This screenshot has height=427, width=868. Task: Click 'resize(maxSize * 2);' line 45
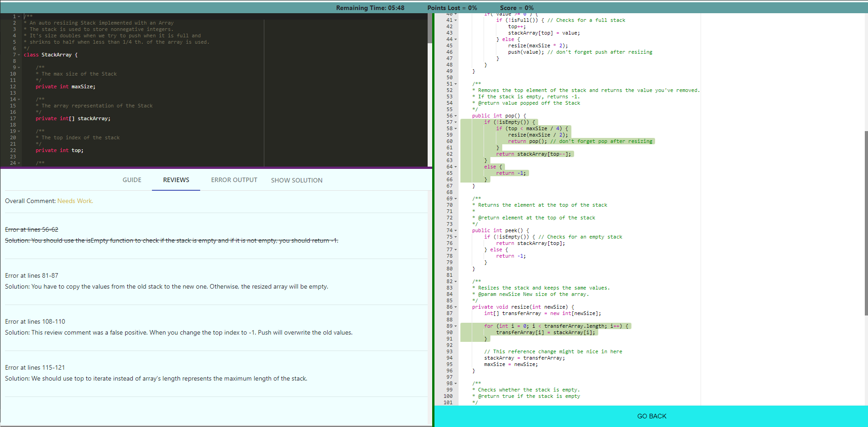point(538,46)
